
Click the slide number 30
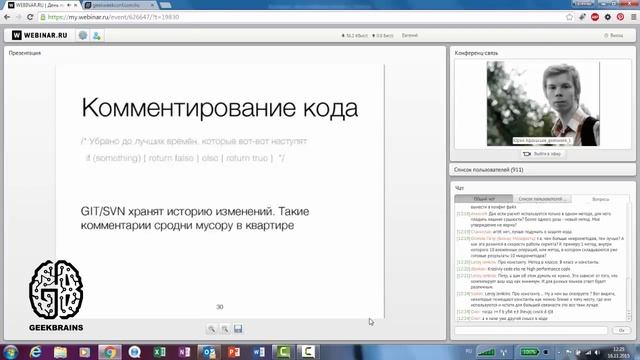click(x=220, y=307)
